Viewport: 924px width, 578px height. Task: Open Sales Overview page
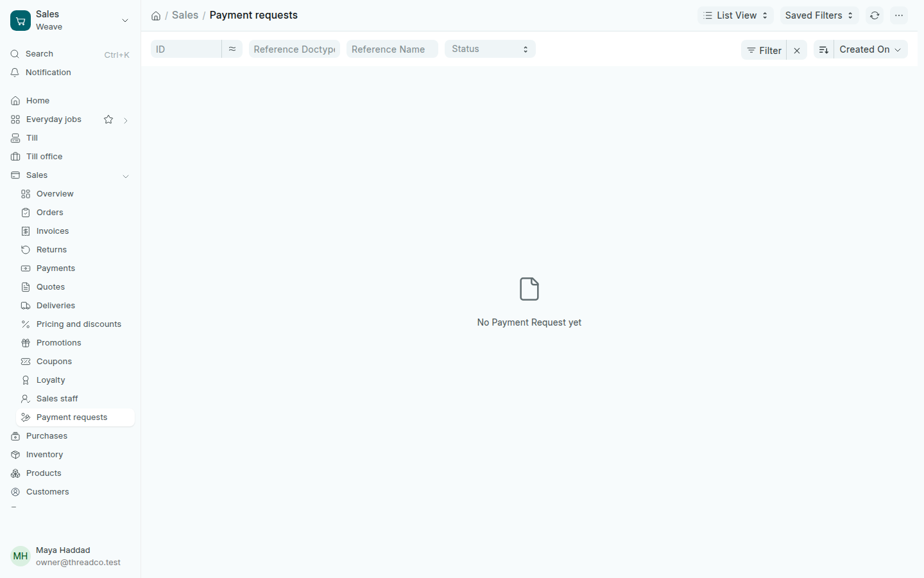(75, 194)
